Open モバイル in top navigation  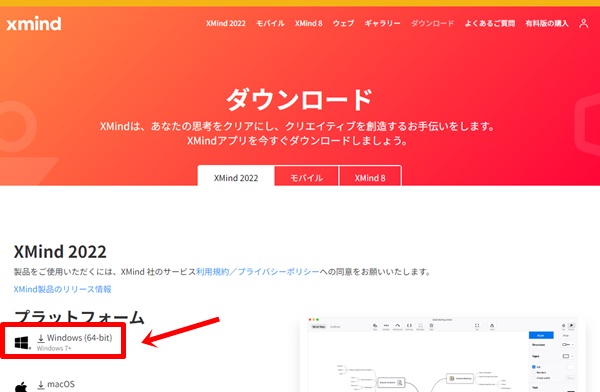[270, 23]
